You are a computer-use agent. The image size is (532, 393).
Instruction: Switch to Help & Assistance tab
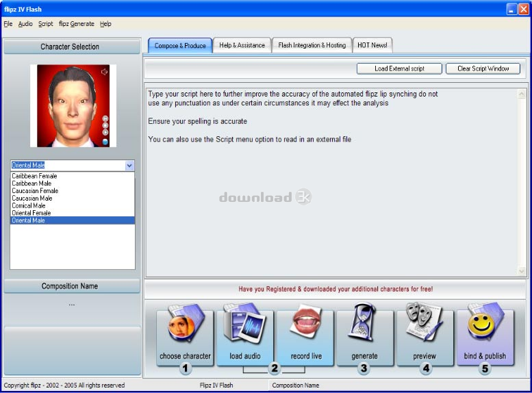pyautogui.click(x=242, y=45)
